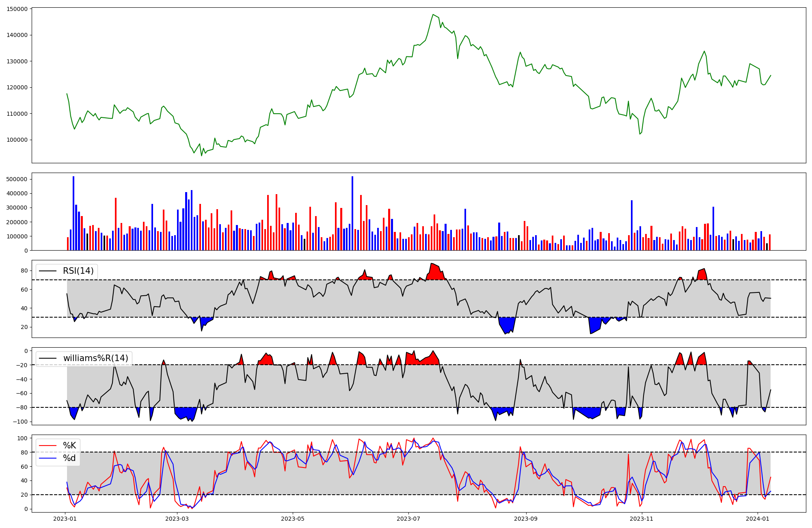
Task: Click the 500000 volume axis label
Action: tap(17, 179)
